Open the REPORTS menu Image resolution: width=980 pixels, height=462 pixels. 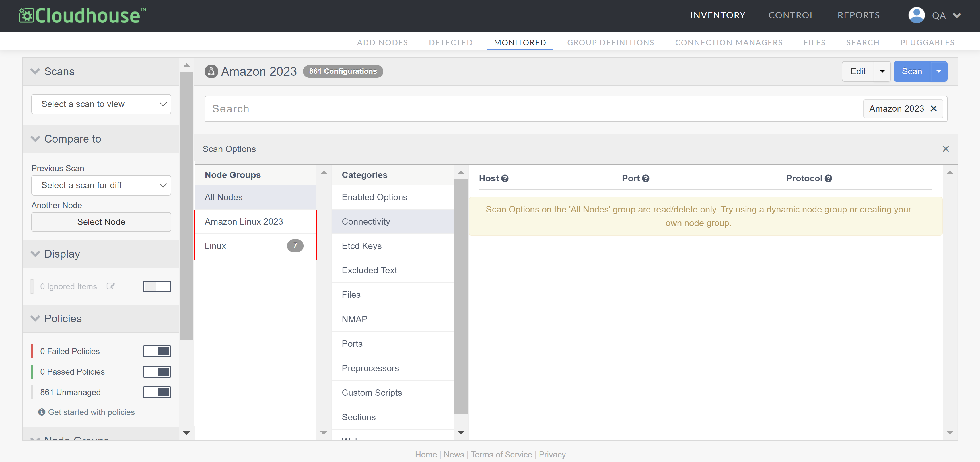coord(858,15)
